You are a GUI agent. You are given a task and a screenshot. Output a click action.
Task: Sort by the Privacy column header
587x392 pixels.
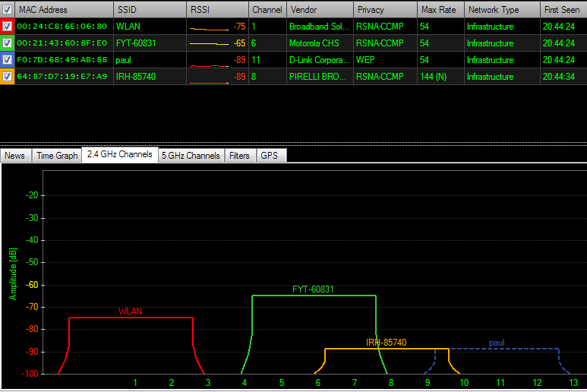pos(371,10)
